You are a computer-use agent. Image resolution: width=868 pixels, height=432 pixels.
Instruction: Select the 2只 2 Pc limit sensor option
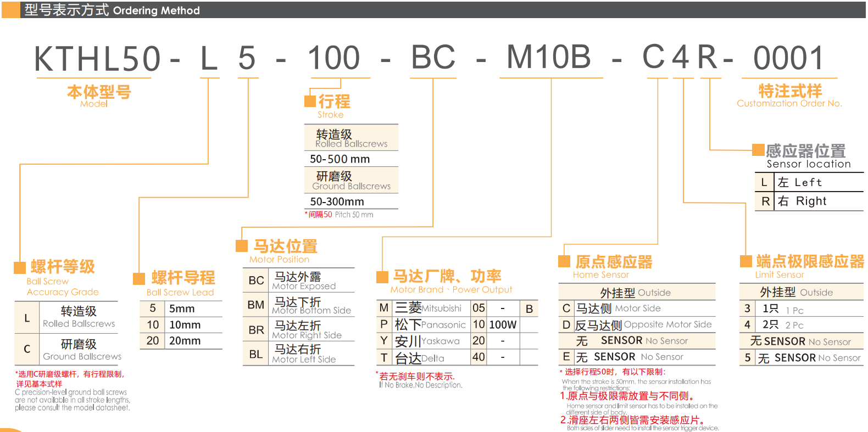pyautogui.click(x=801, y=324)
